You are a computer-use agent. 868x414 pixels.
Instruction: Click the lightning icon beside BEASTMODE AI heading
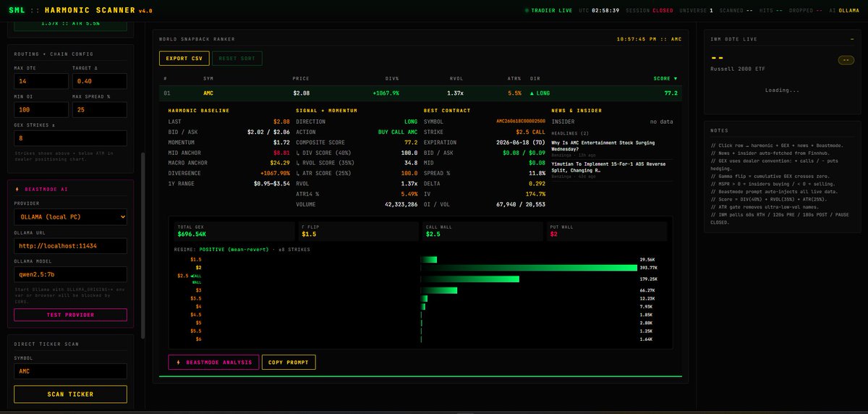coord(18,188)
